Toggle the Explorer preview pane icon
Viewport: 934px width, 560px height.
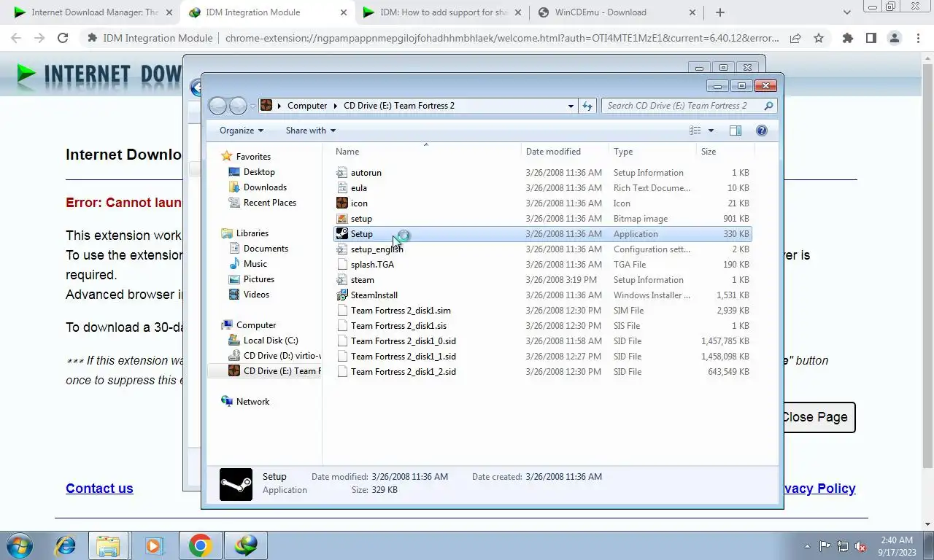736,131
